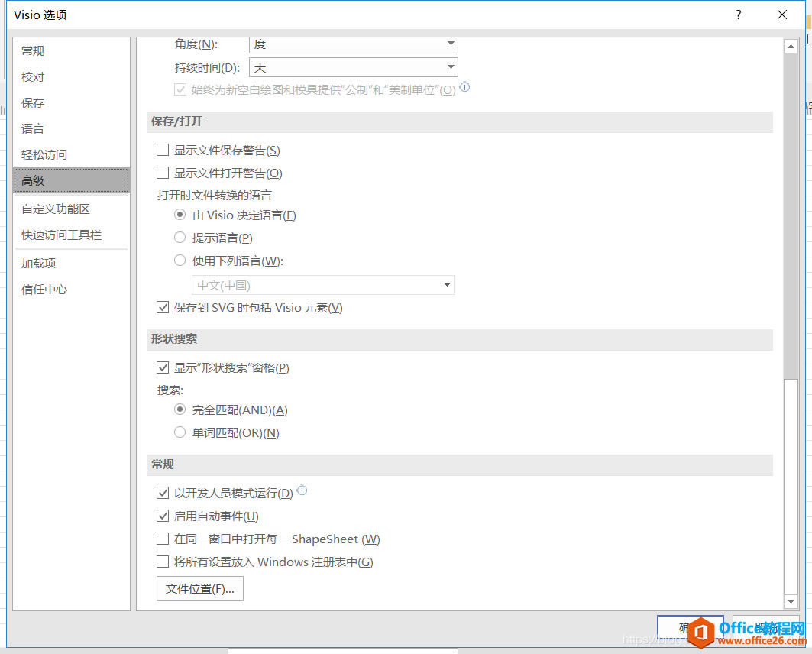This screenshot has width=812, height=654.
Task: Click the 文件位置 button
Action: click(200, 589)
